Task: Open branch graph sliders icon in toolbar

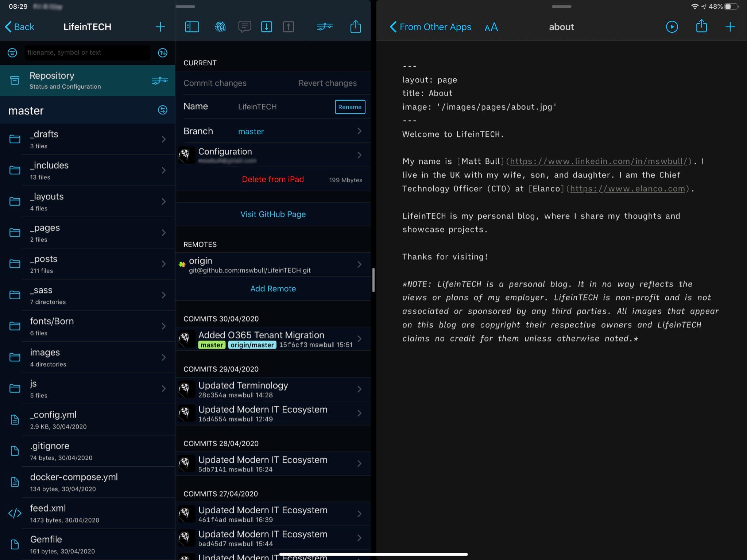Action: (325, 27)
